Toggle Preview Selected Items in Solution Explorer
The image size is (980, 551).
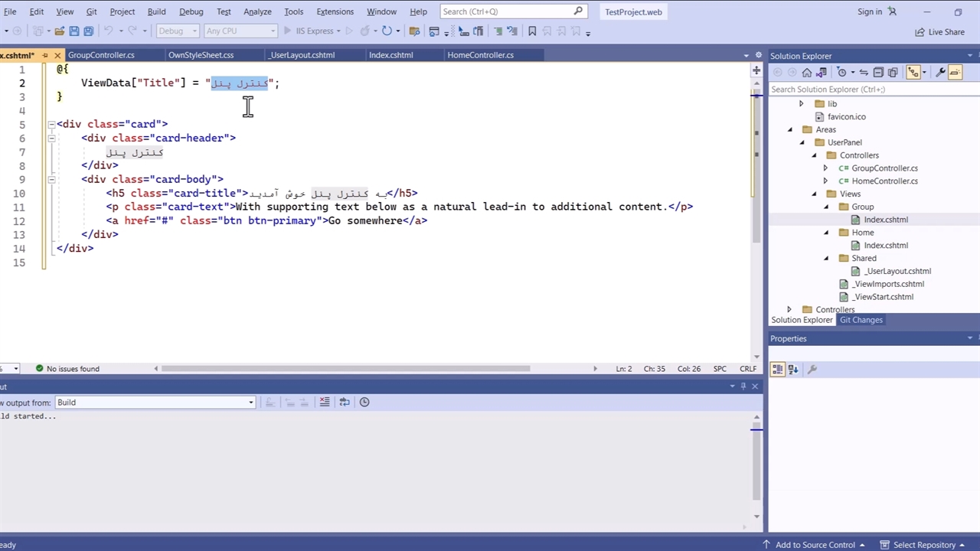[955, 72]
